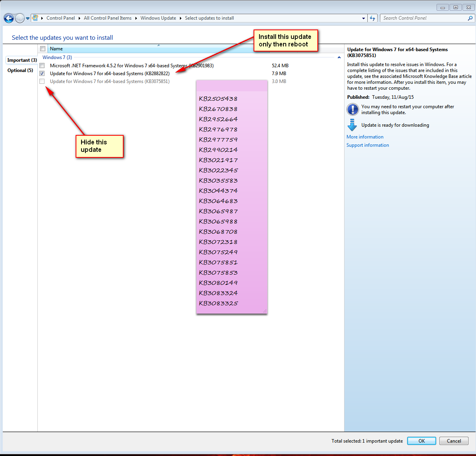
Task: Click the Published date Tuesday, 11/Aug/15
Action: pyautogui.click(x=393, y=97)
